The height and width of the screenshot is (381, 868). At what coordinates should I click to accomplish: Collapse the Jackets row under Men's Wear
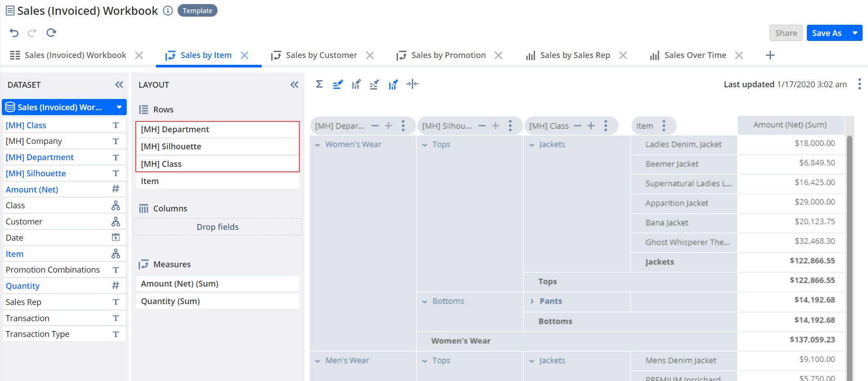pos(532,361)
